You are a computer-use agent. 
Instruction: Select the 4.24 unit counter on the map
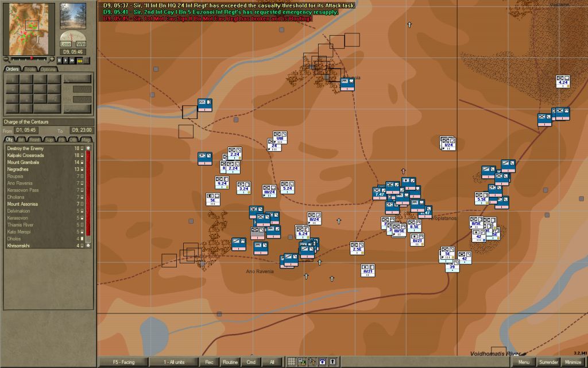click(563, 82)
